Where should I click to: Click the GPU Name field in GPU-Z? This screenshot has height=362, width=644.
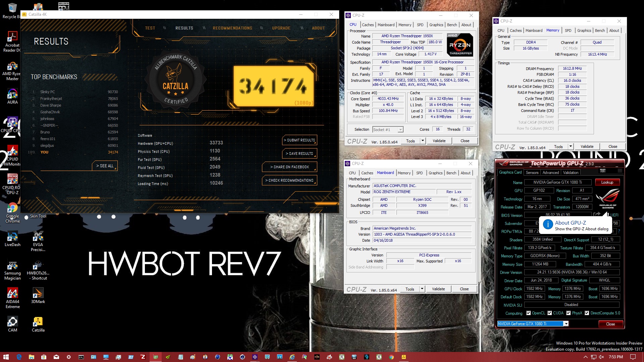click(x=557, y=182)
